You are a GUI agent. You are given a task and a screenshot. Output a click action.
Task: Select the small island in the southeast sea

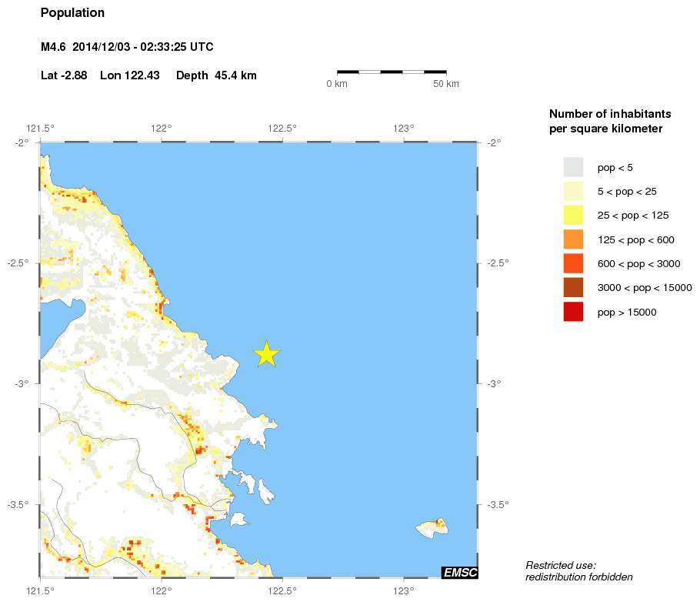click(x=432, y=529)
